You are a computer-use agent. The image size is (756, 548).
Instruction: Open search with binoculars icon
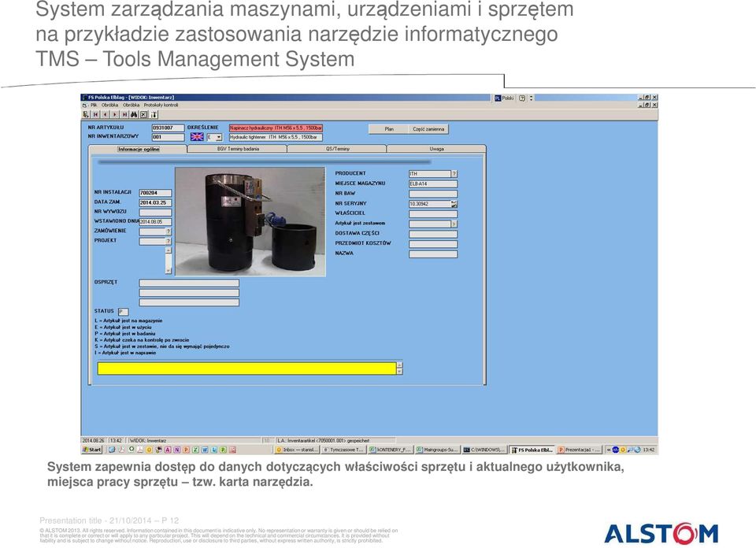click(134, 115)
